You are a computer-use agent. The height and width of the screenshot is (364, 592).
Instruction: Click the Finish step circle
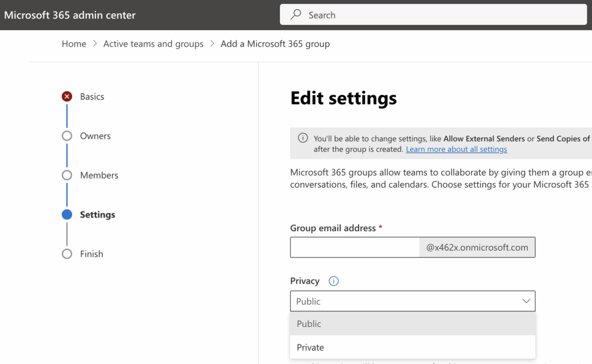tap(68, 254)
